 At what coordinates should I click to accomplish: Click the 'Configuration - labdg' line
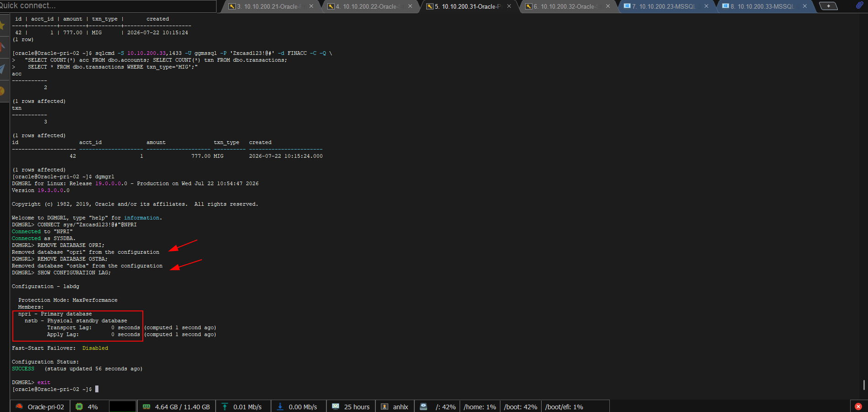(45, 286)
